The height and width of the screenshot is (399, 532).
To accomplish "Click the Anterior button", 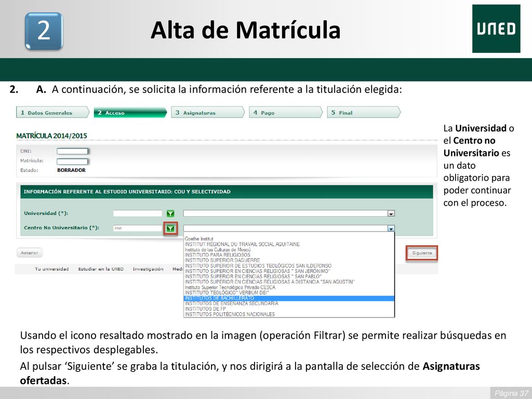I will point(30,253).
